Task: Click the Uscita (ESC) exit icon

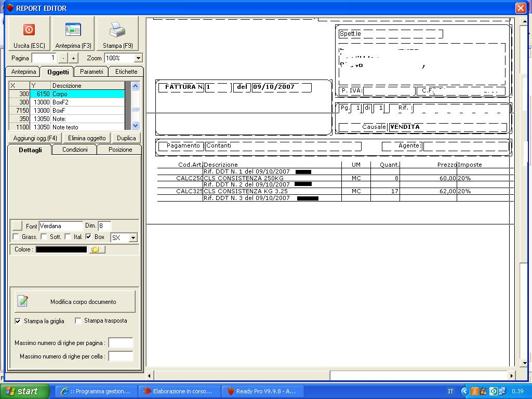Action: tap(29, 30)
